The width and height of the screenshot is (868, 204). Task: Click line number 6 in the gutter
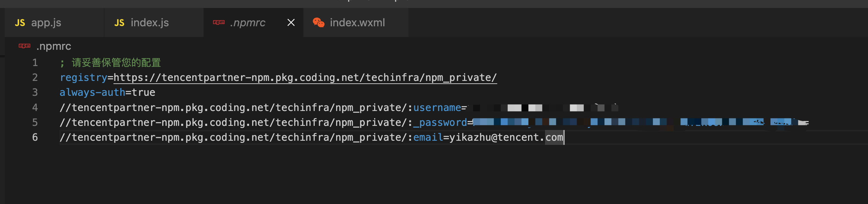(35, 137)
